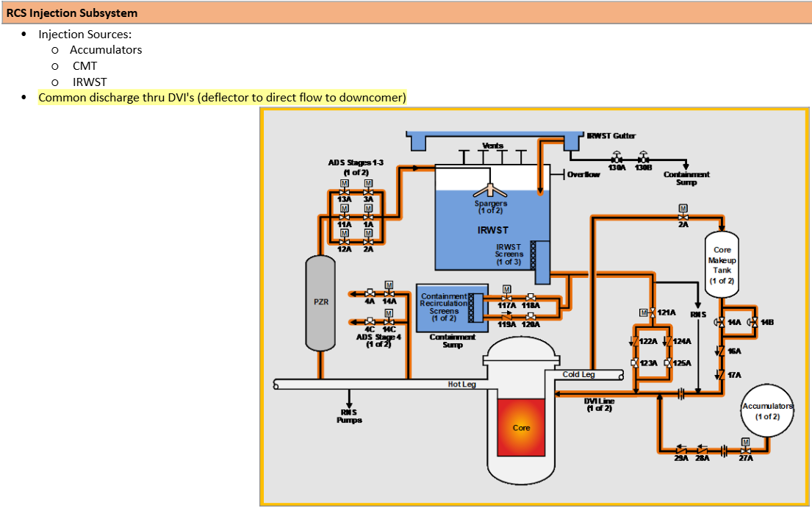The width and height of the screenshot is (812, 508).
Task: Click the 28A check valve label
Action: pos(703,458)
